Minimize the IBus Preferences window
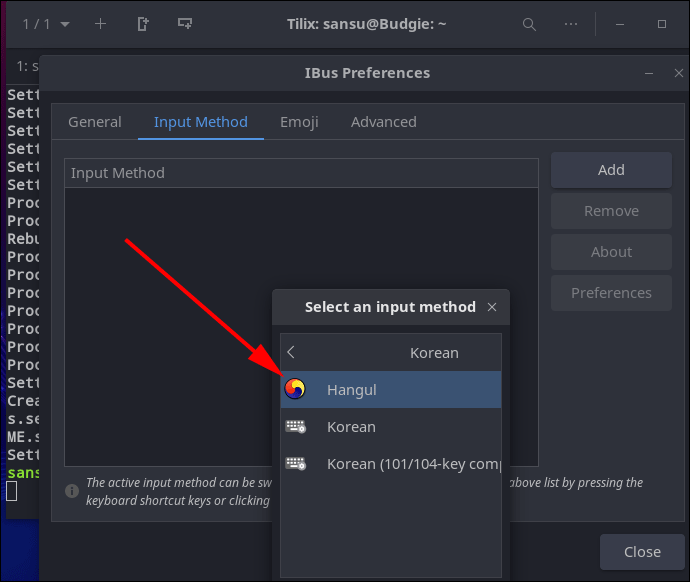This screenshot has height=582, width=690. (649, 73)
